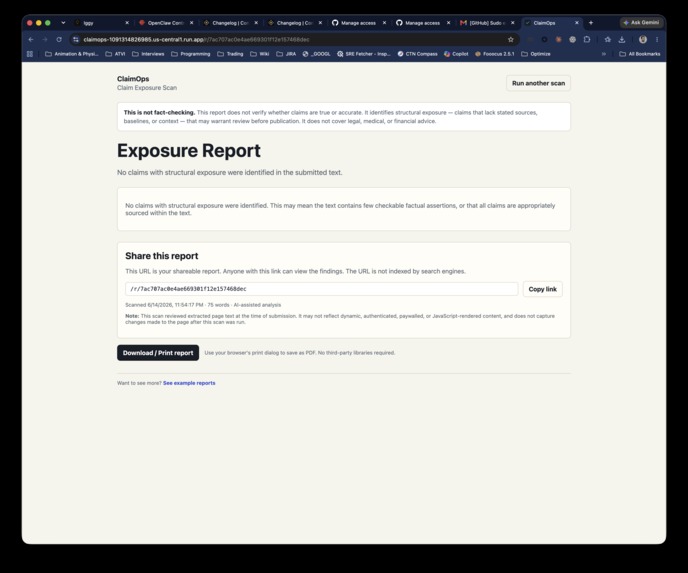Open the CTN Compass bookmark

coord(417,54)
